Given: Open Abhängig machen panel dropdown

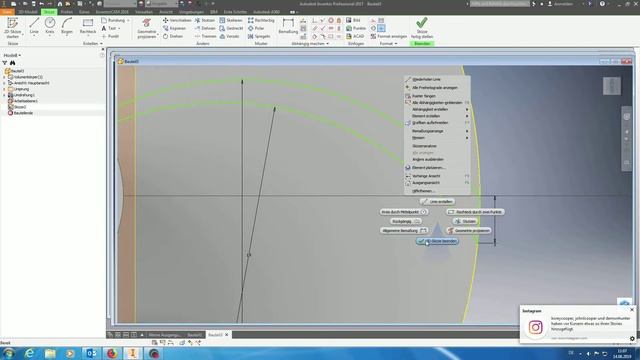Looking at the screenshot, I should (310, 43).
